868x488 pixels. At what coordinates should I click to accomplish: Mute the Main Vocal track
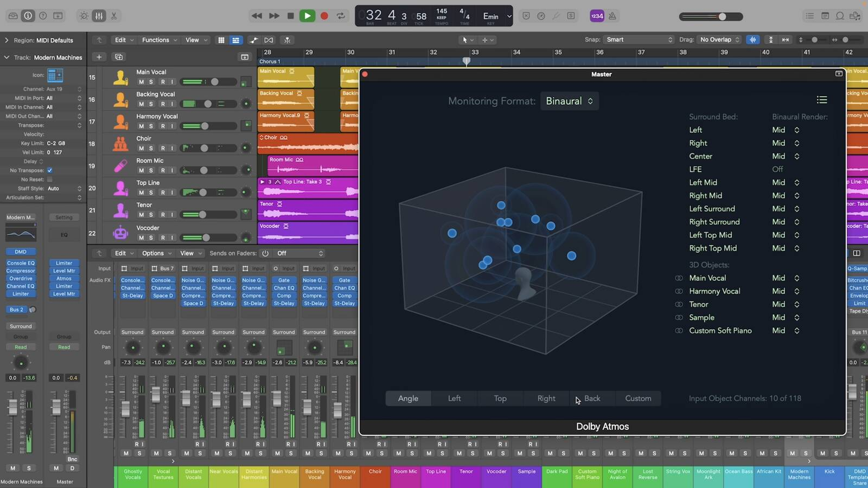click(x=141, y=82)
